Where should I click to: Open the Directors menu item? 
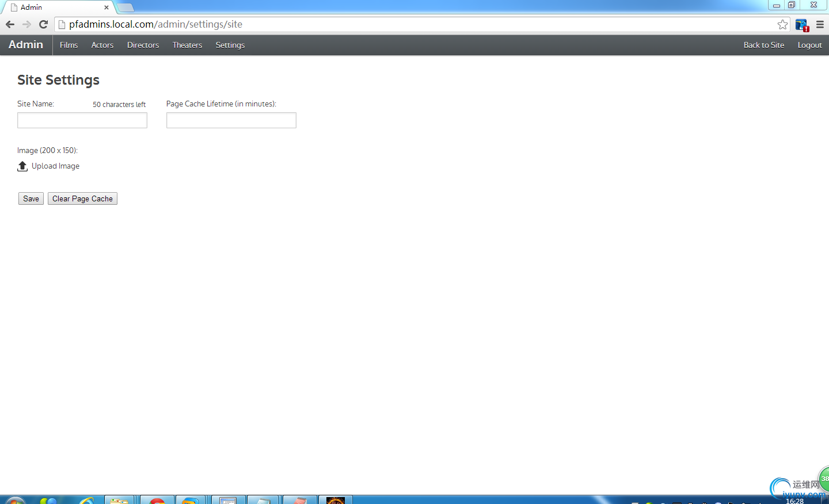coord(143,45)
